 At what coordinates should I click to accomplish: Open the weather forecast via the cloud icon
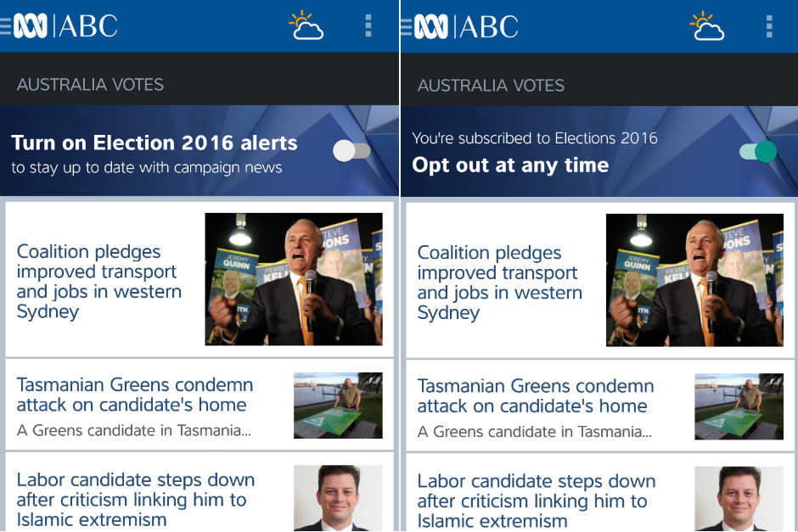click(x=306, y=27)
